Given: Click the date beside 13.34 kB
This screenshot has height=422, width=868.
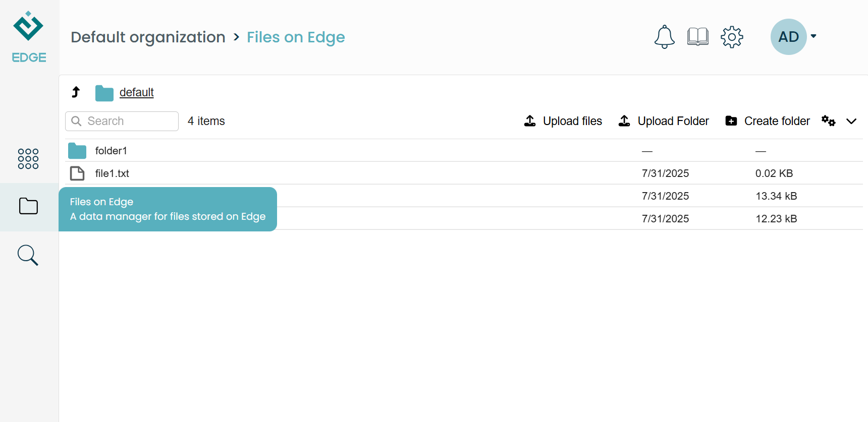Looking at the screenshot, I should coord(665,196).
